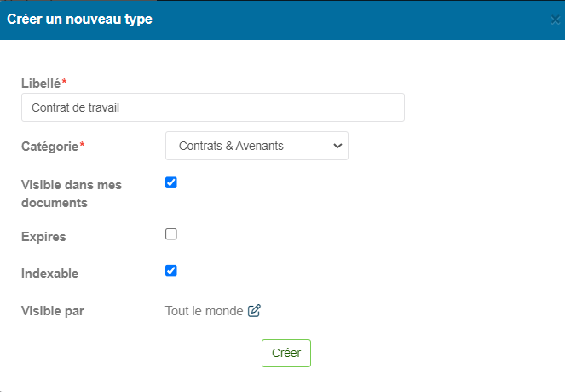The width and height of the screenshot is (565, 392).
Task: Focus the Libellé text field
Action: [x=213, y=107]
